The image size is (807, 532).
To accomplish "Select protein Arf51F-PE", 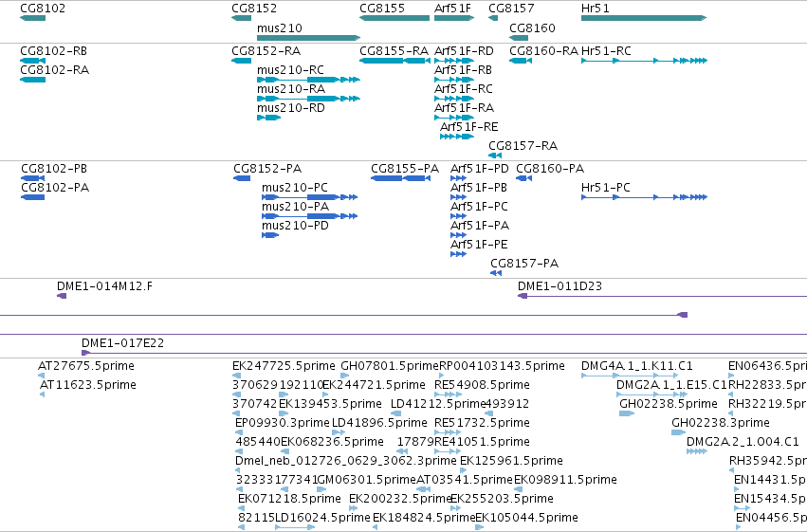I will coord(459,254).
